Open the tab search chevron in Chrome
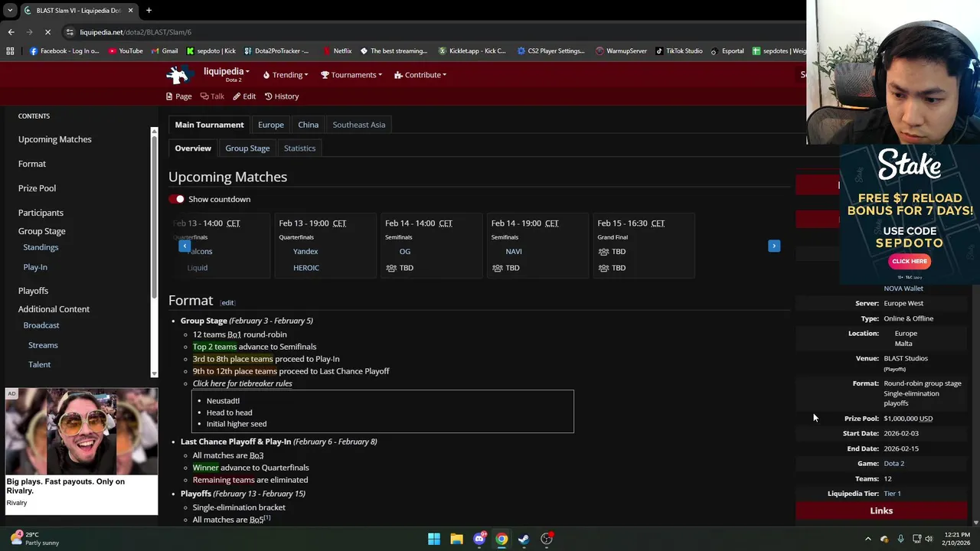 [10, 11]
